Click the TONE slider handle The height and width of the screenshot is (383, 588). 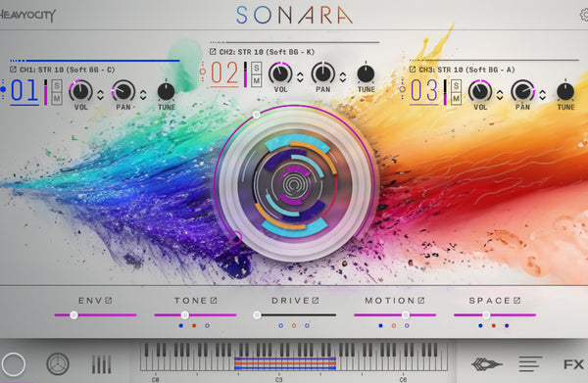185,315
